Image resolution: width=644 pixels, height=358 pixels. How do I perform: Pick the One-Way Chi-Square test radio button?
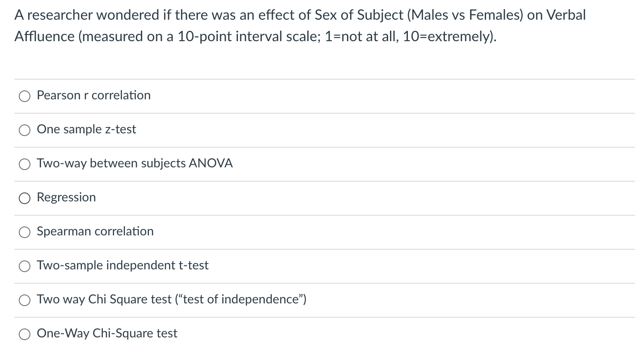(x=25, y=334)
